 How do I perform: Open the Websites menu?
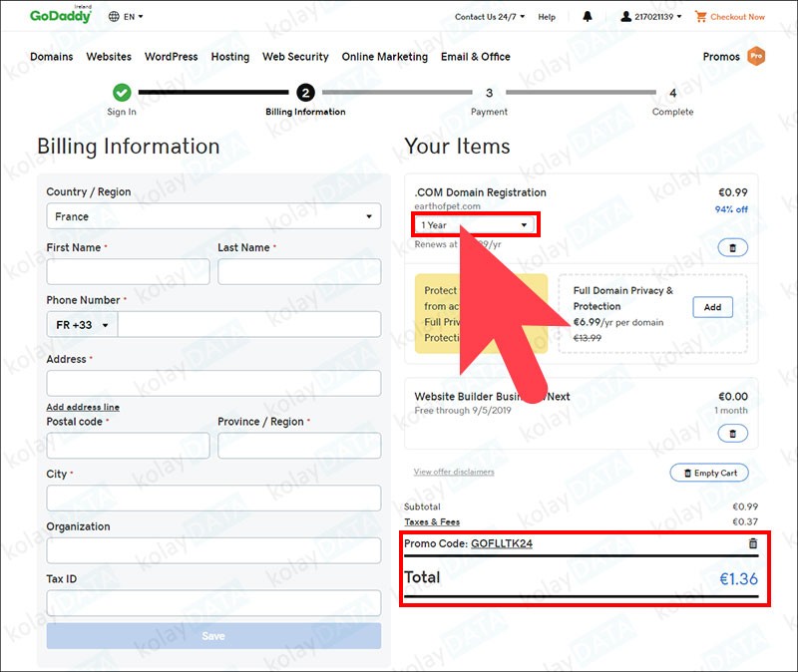(109, 57)
